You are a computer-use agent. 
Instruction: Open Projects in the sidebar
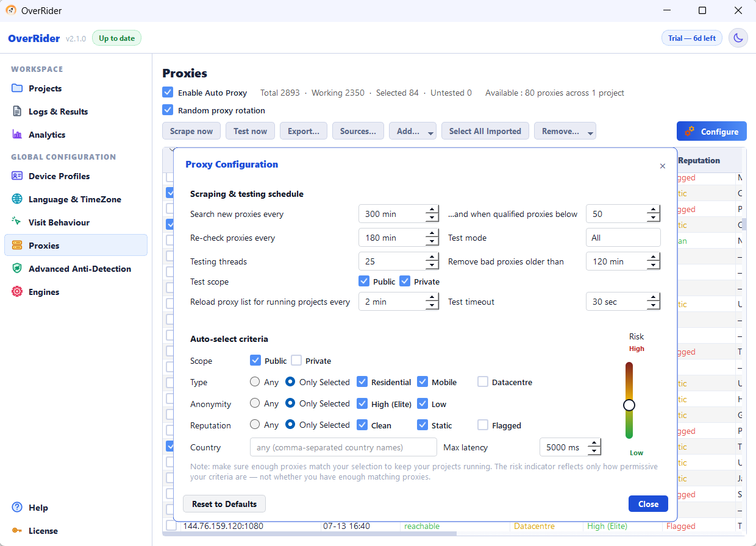pos(76,88)
